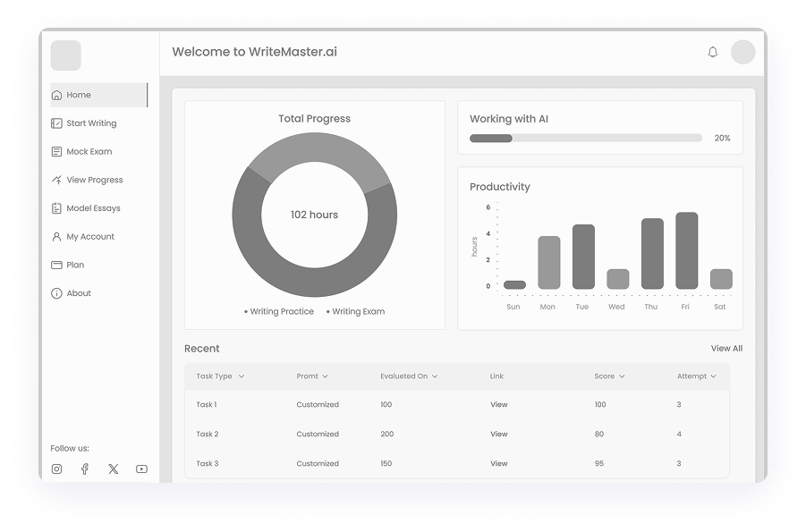This screenshot has height=532, width=806.
Task: Click the Sat productivity bar
Action: (x=721, y=279)
